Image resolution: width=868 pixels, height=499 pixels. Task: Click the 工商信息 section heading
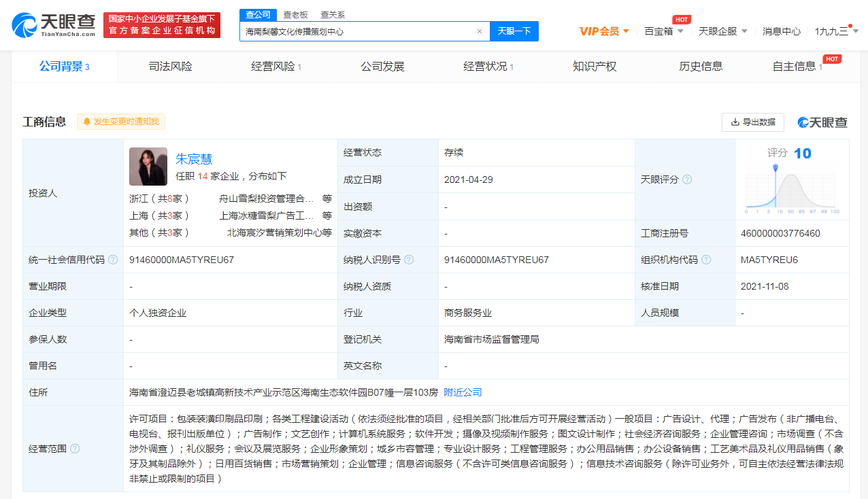coord(44,122)
